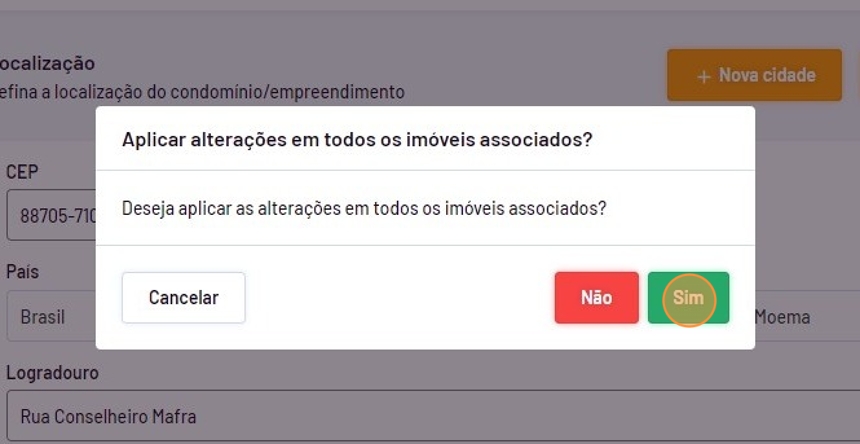Click empty footer space between Cancelar and Não
Image resolution: width=860 pixels, height=444 pixels.
pos(400,298)
